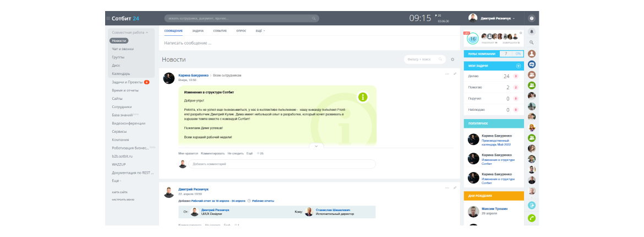Open the hamburger menu beside Сотбит 24 logo
This screenshot has width=644, height=237.
[108, 19]
